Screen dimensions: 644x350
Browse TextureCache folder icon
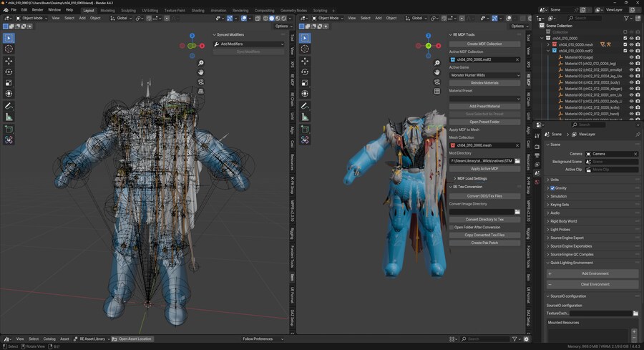635,313
